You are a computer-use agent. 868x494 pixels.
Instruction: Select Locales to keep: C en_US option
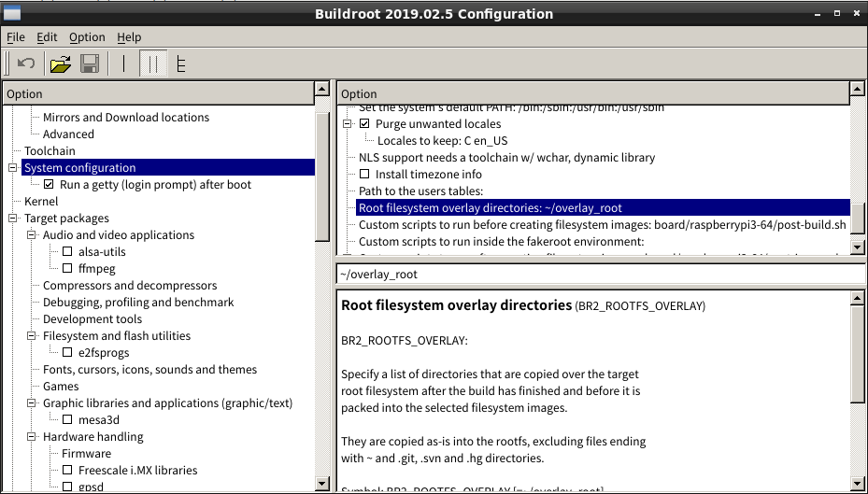[x=443, y=140]
